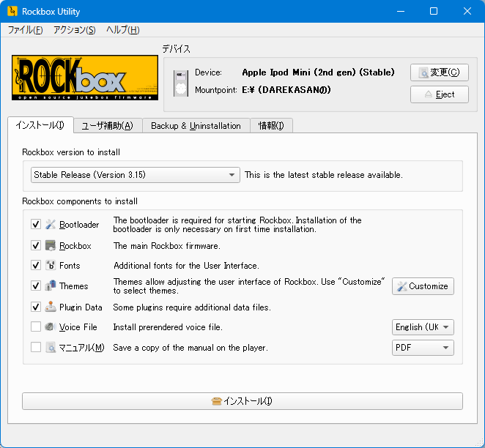
Task: Open the ヘルプ(H) menu
Action: (123, 30)
